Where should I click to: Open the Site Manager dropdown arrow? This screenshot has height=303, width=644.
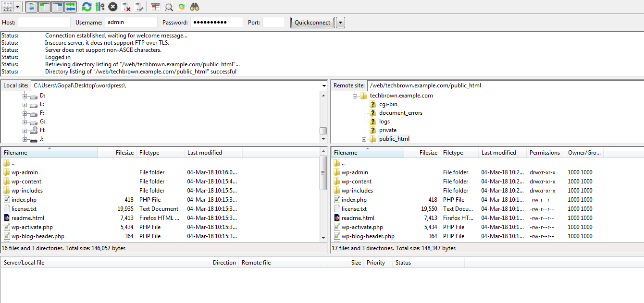(18, 7)
